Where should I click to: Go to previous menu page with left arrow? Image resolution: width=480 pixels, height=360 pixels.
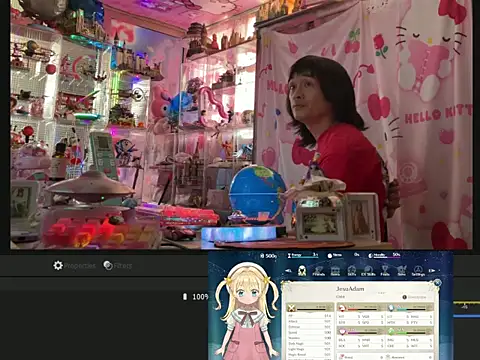pyautogui.click(x=288, y=271)
